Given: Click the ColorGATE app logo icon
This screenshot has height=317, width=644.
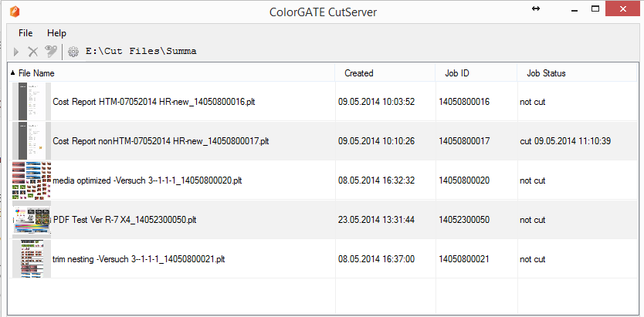Looking at the screenshot, I should [x=15, y=12].
